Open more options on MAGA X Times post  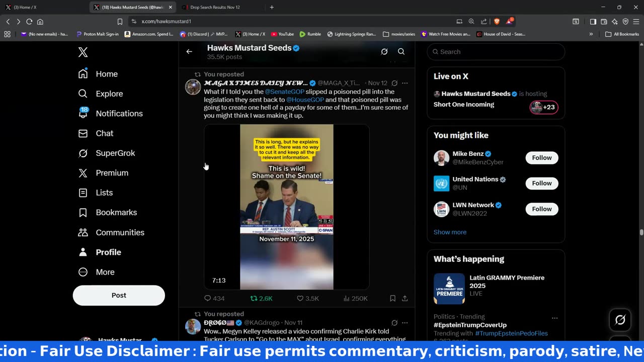405,83
